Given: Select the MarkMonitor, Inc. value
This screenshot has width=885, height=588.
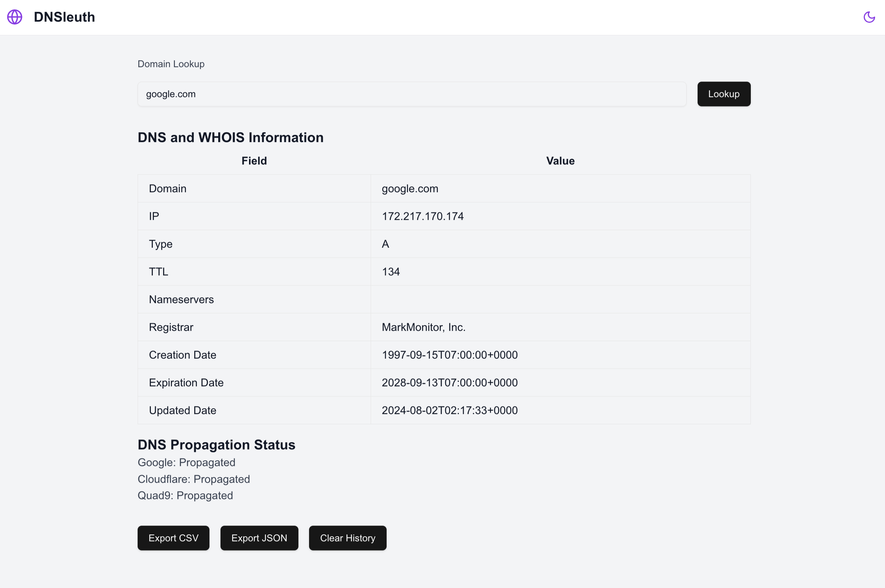Looking at the screenshot, I should [x=424, y=327].
